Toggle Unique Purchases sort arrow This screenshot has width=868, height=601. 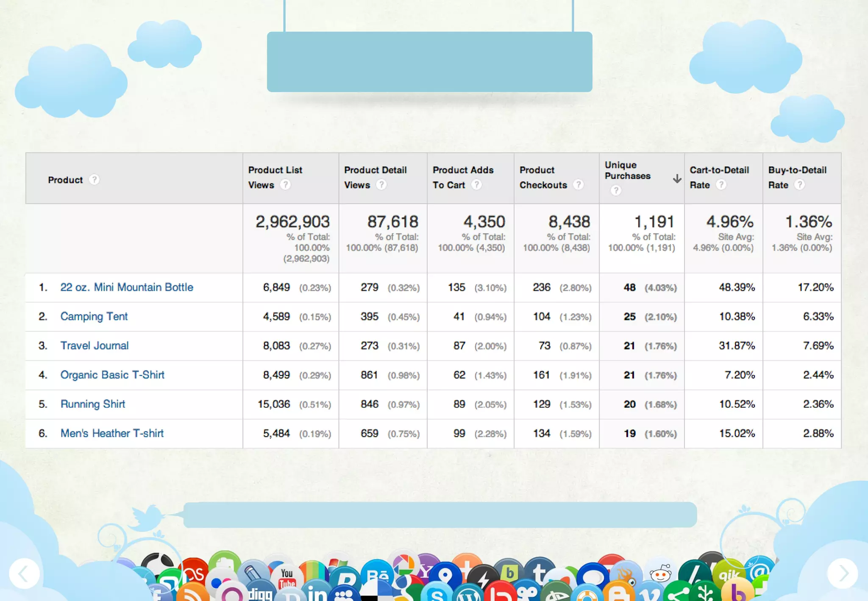tap(677, 178)
